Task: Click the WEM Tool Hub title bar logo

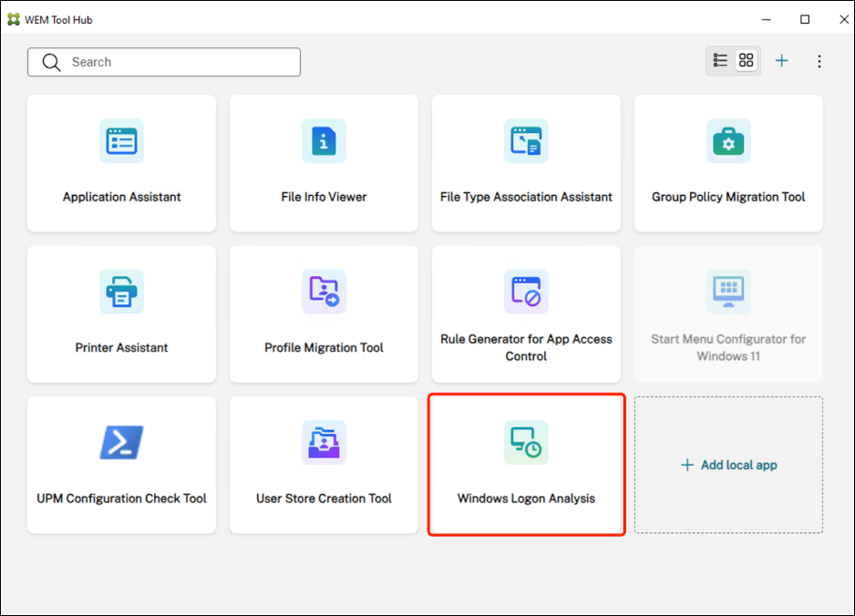Action: click(x=13, y=19)
